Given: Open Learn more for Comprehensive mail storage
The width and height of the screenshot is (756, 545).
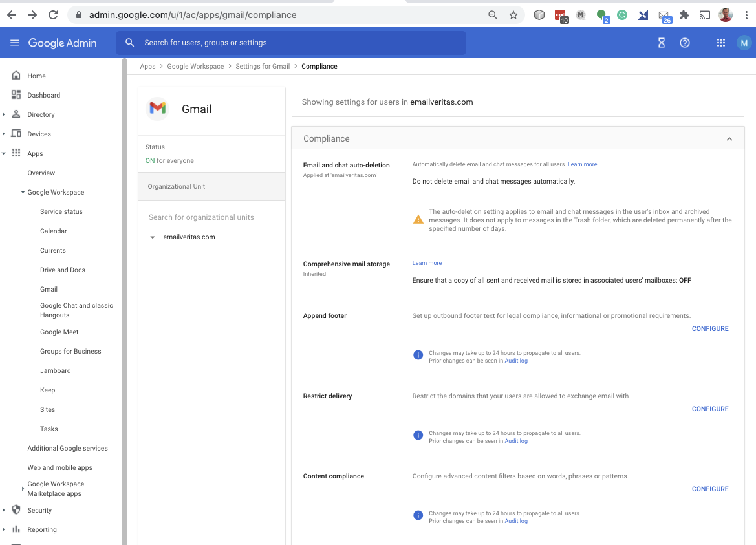Looking at the screenshot, I should (x=427, y=263).
